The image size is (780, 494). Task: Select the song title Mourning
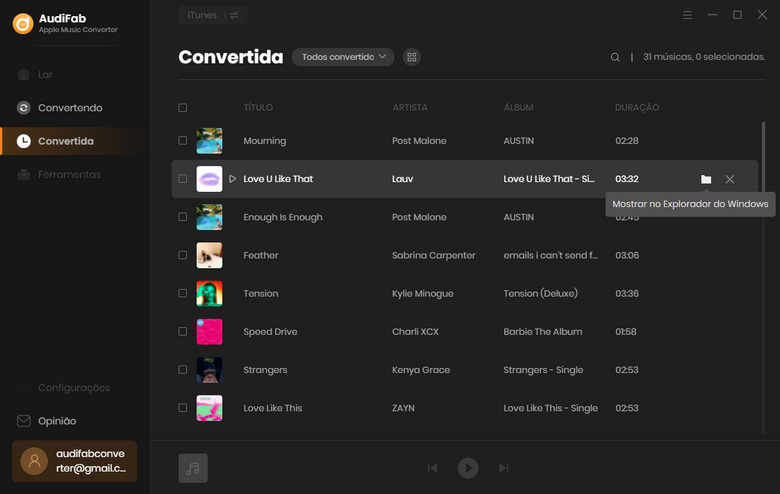point(265,141)
